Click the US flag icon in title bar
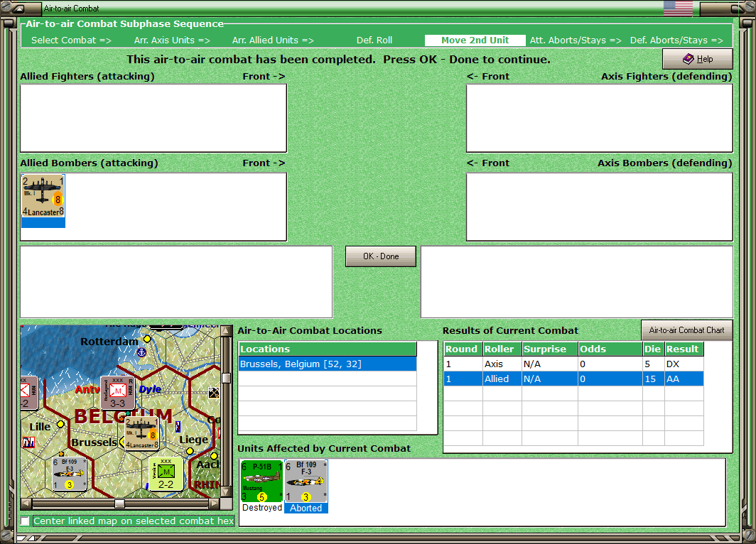Viewport: 756px width, 544px height. coord(678,9)
